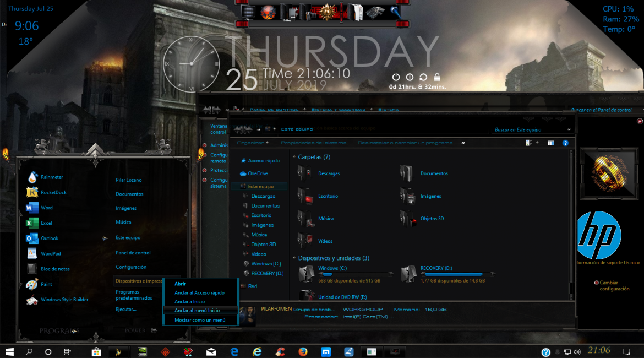Open Pilar Lozano in the Start menu

tap(129, 180)
